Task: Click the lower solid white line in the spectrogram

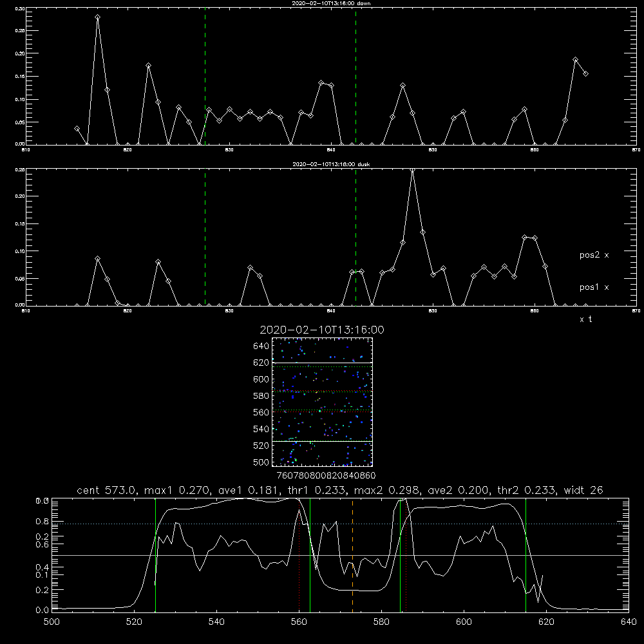Action: [x=322, y=441]
